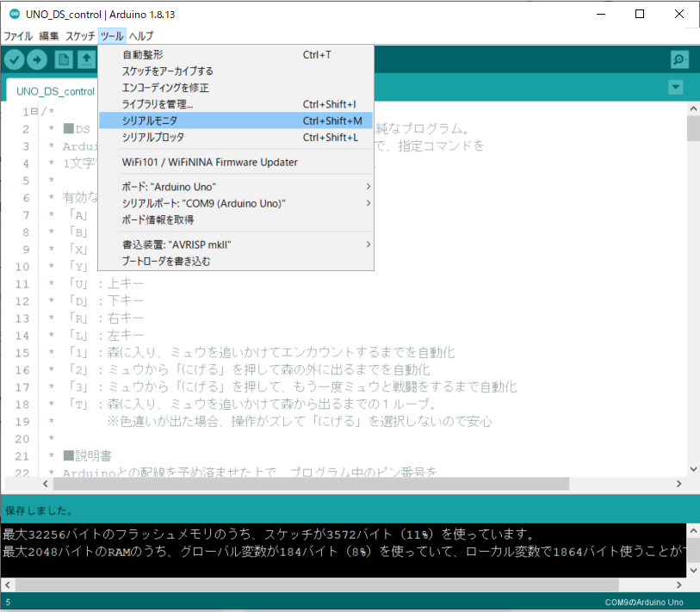
Task: Open the スケッチ menu
Action: click(x=80, y=35)
